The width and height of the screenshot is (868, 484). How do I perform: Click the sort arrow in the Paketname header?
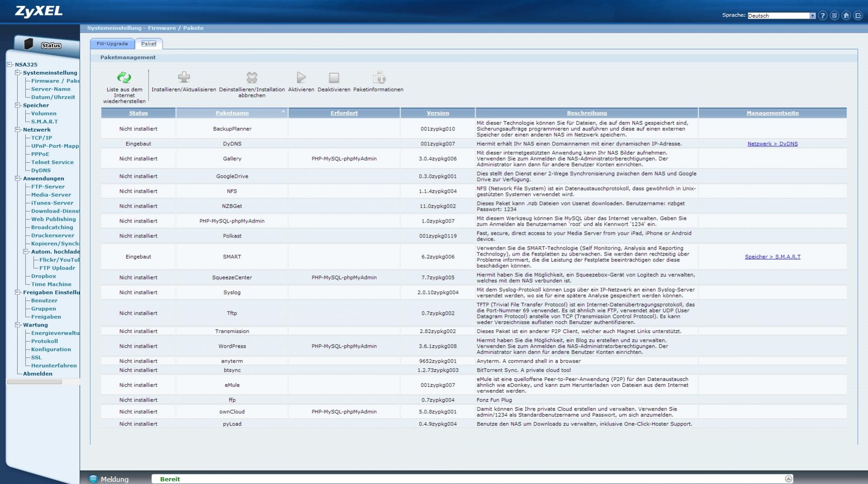283,111
